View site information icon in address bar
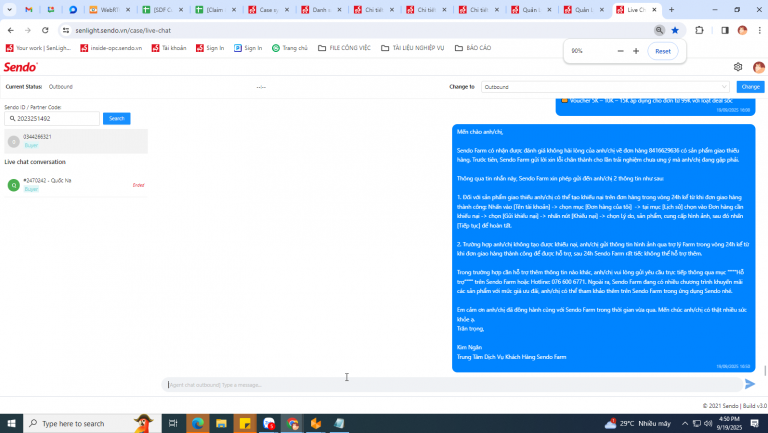768x433 pixels. (66, 30)
